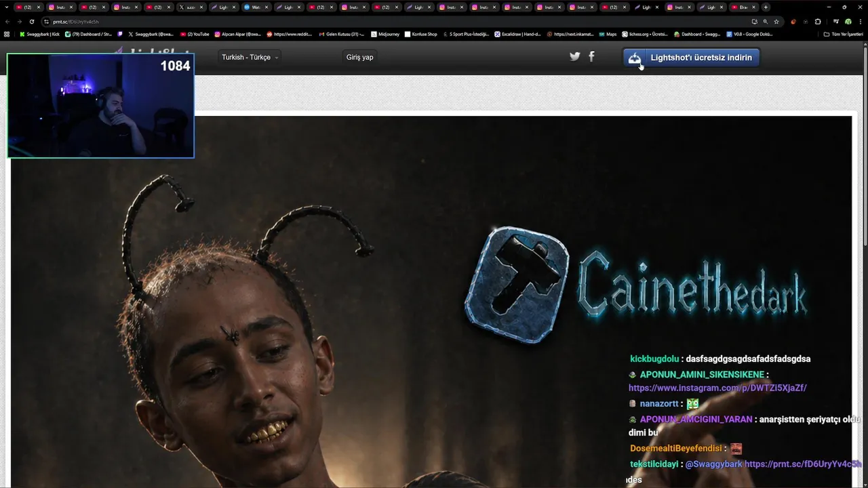
Task: Open the Twitch icon bookmark
Action: (x=120, y=34)
